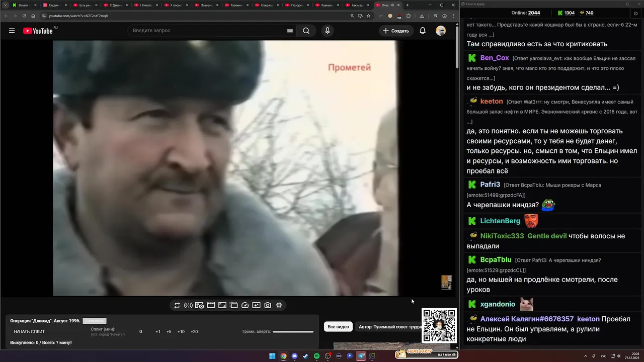Add +20 minutes to split

coord(194,332)
